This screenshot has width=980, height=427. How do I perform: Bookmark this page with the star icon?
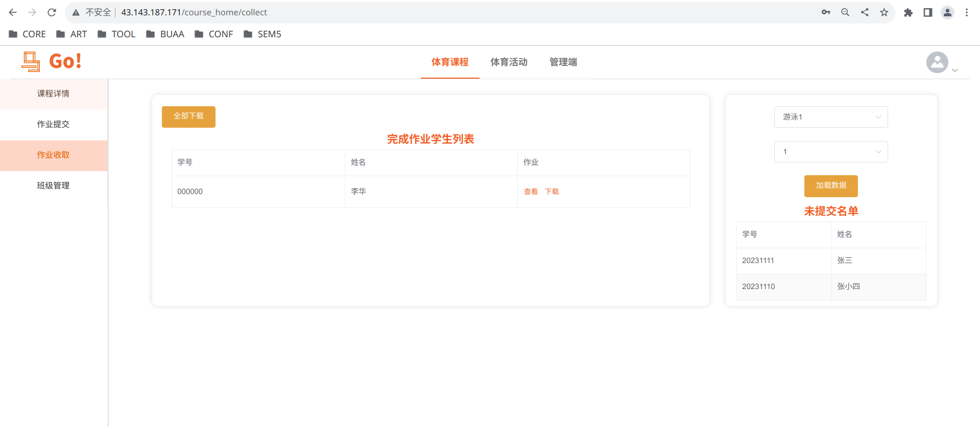coord(884,12)
